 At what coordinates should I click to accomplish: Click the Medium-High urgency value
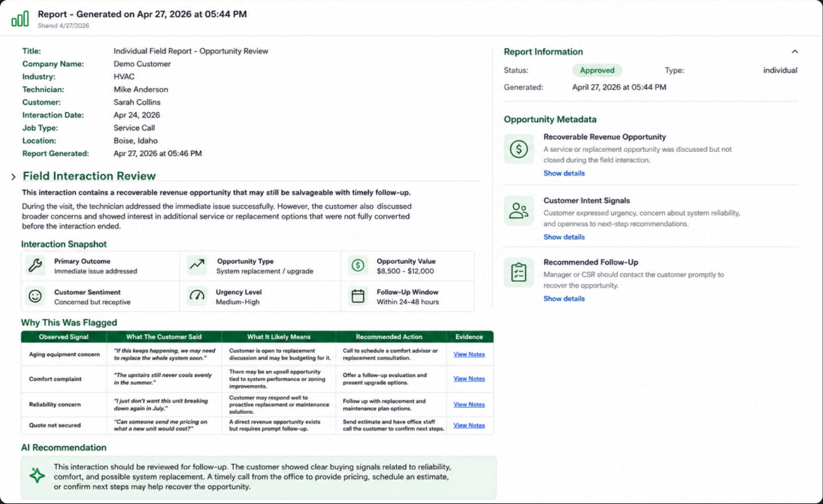click(238, 302)
